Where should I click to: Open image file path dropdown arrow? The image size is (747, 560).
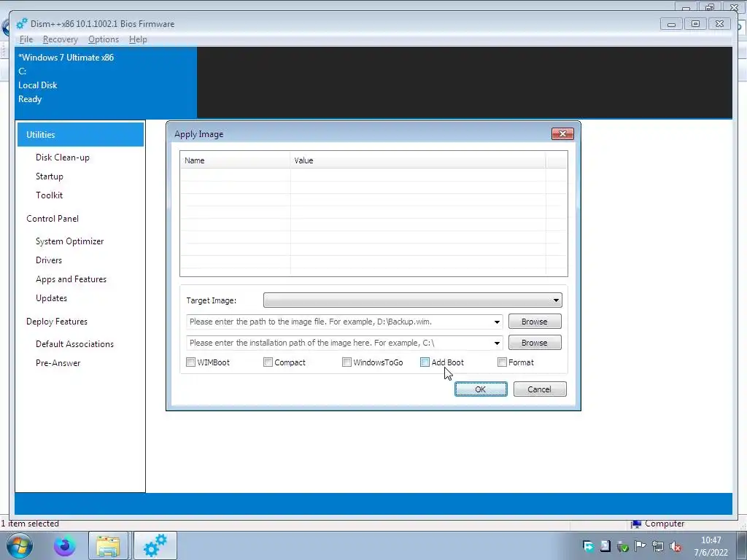(x=497, y=322)
